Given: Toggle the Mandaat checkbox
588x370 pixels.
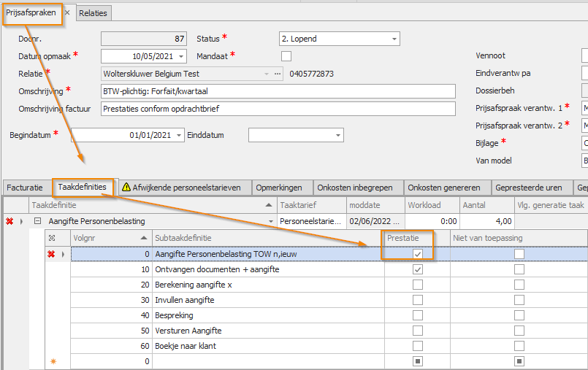Looking at the screenshot, I should pos(286,56).
